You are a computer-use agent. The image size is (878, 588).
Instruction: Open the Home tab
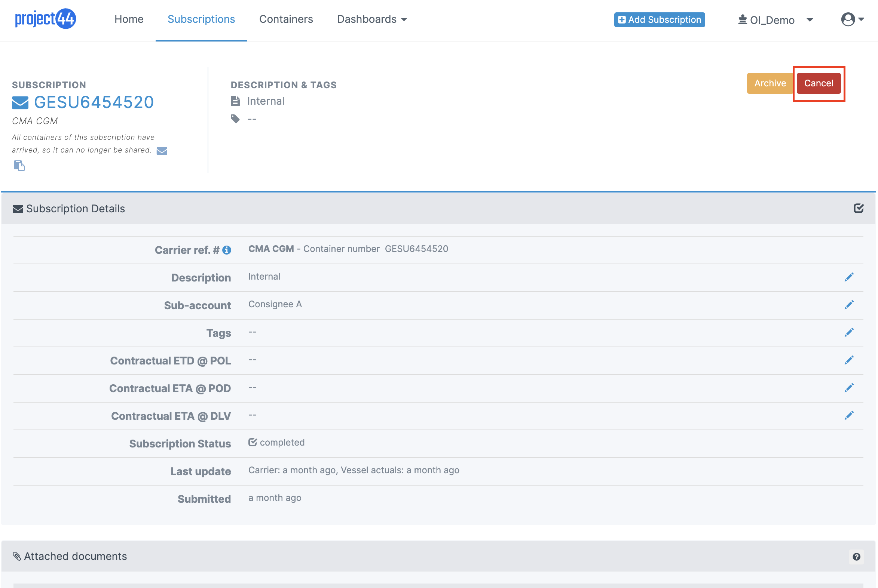[x=129, y=19]
